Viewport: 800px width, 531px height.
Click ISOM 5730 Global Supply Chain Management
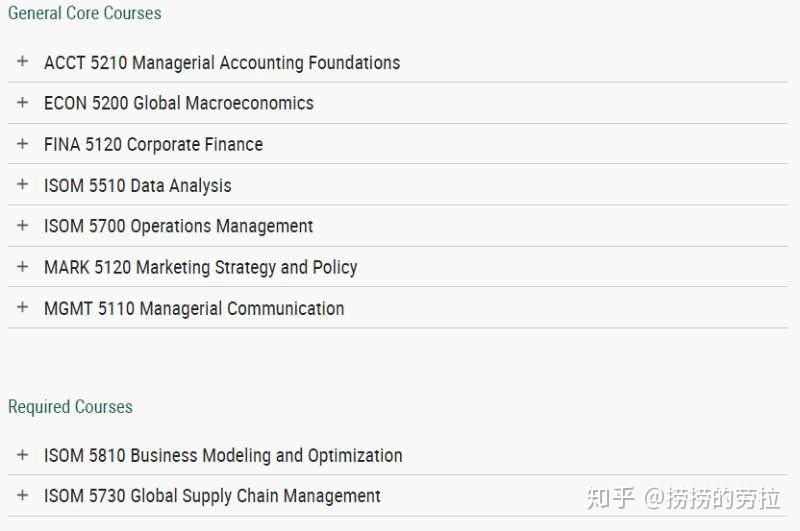click(x=212, y=495)
